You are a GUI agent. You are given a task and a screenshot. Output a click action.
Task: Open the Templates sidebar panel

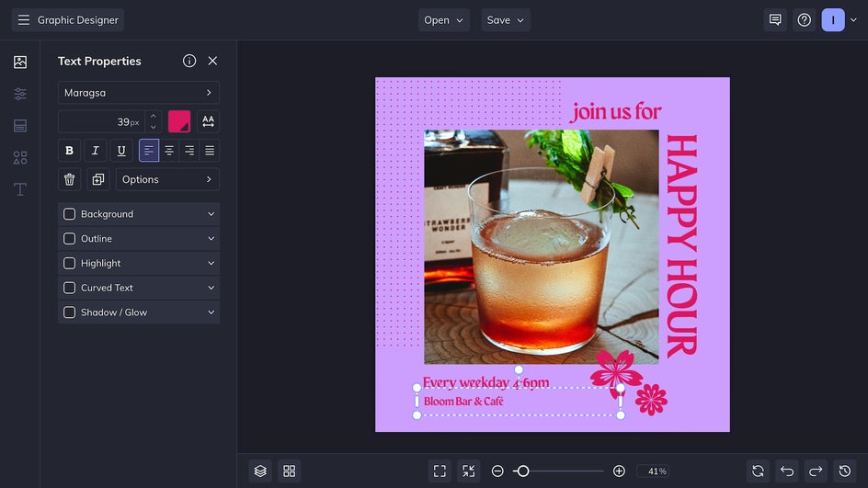pos(20,126)
